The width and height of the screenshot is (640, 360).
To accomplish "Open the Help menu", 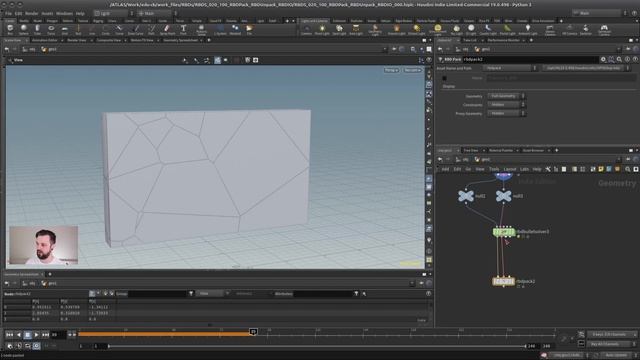I will 80,13.
